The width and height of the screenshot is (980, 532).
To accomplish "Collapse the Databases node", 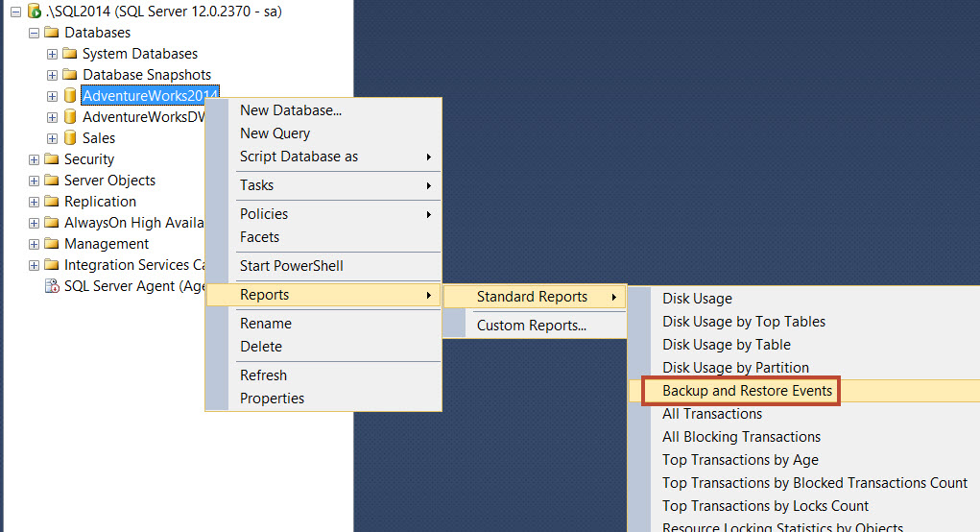I will (x=34, y=33).
